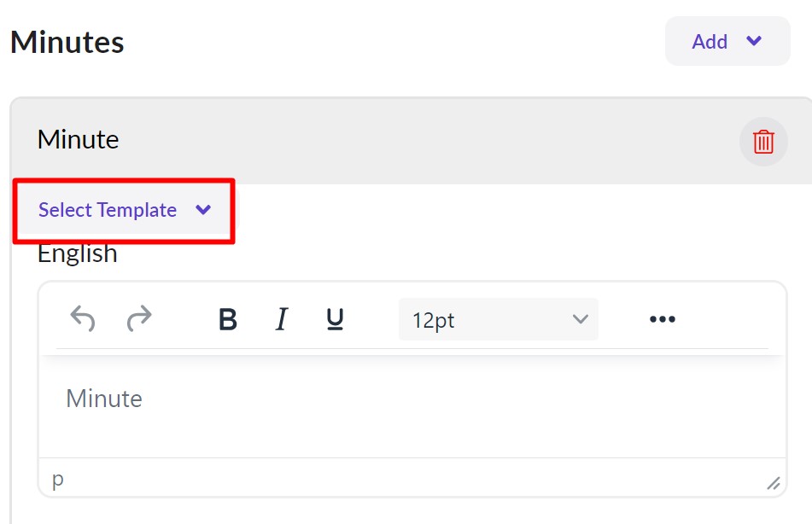Click the redo arrow icon
The height and width of the screenshot is (524, 812).
pos(139,319)
